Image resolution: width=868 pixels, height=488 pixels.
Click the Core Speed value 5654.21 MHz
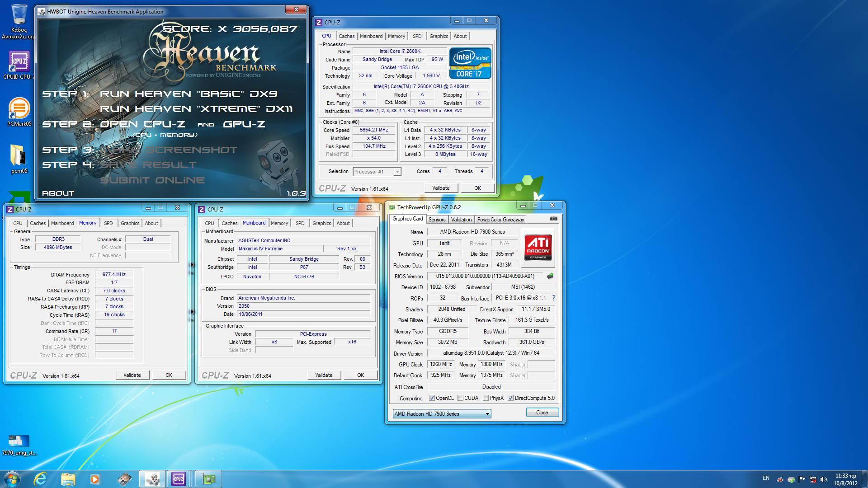[374, 130]
